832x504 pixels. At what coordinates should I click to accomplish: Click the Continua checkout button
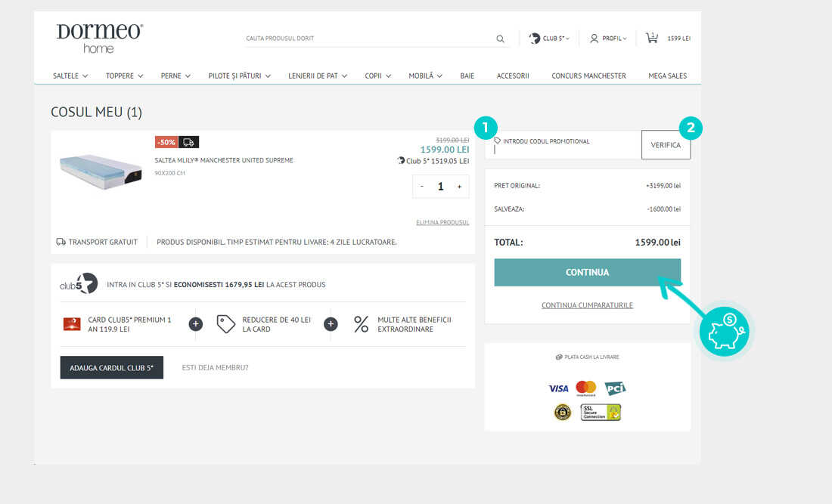[588, 273]
